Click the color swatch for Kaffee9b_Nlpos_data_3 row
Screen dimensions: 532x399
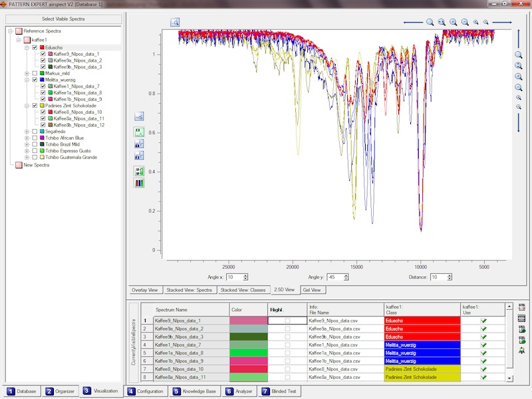pos(247,336)
